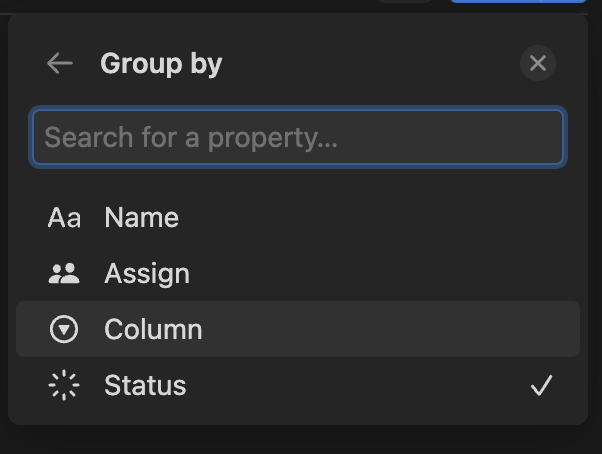Image resolution: width=602 pixels, height=454 pixels.
Task: Close the Group by panel
Action: pyautogui.click(x=538, y=64)
